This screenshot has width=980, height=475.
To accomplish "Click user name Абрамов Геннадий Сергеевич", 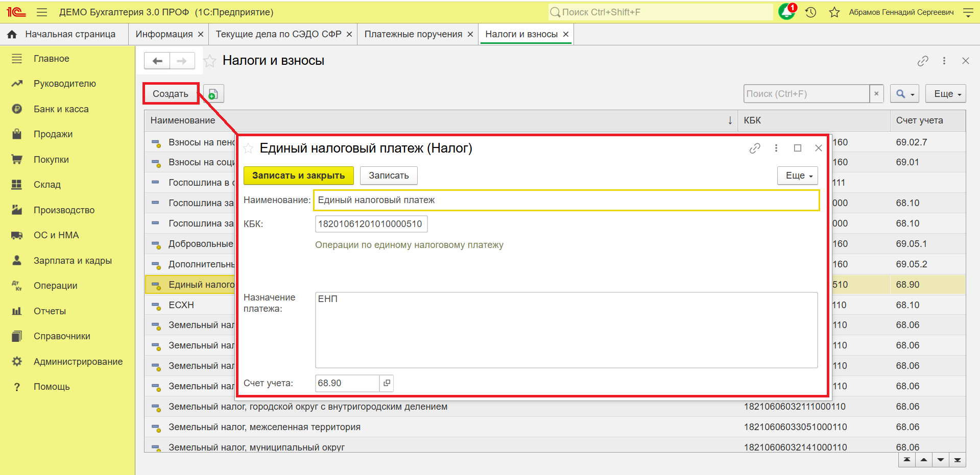I will click(901, 12).
